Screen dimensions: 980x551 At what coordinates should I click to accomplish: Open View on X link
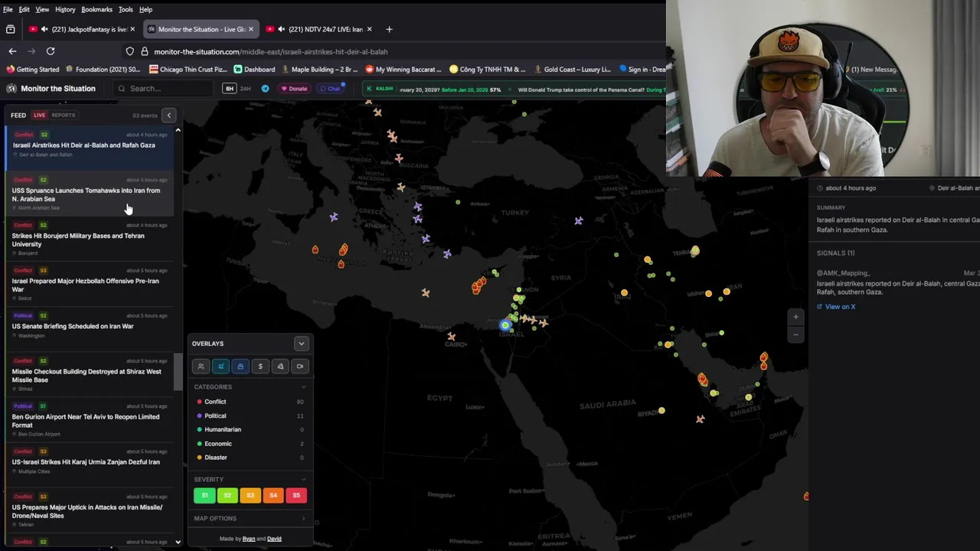pyautogui.click(x=836, y=307)
